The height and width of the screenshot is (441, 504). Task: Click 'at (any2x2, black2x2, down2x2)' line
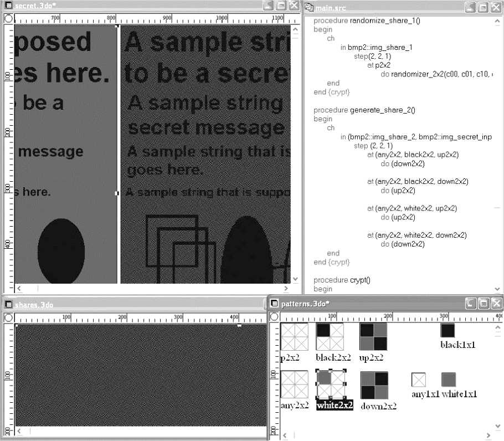[x=418, y=181]
